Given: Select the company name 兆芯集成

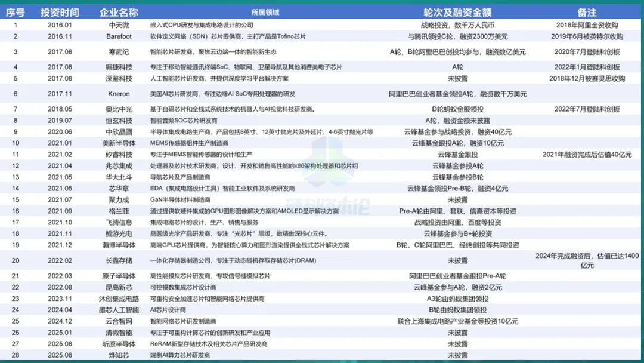Looking at the screenshot, I should click(119, 165).
